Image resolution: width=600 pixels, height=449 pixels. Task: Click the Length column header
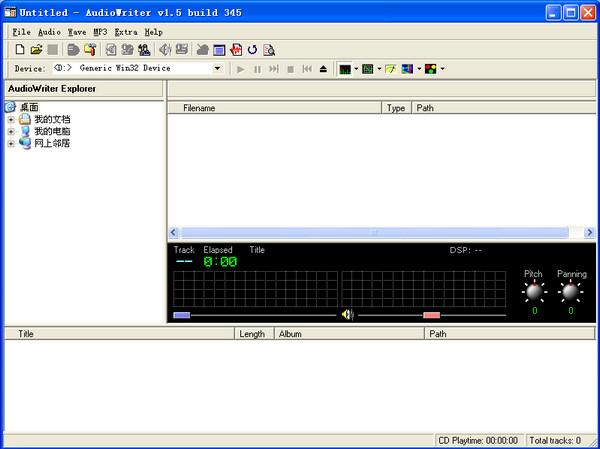tap(254, 334)
